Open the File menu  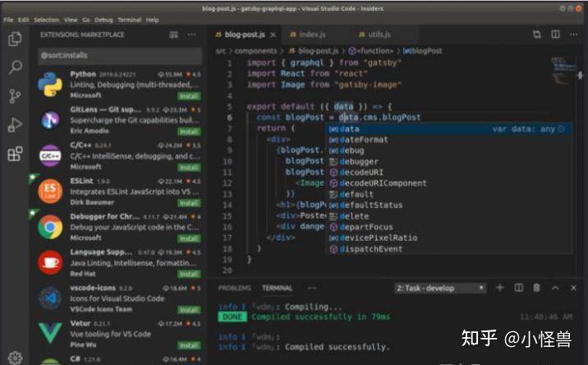pos(9,20)
